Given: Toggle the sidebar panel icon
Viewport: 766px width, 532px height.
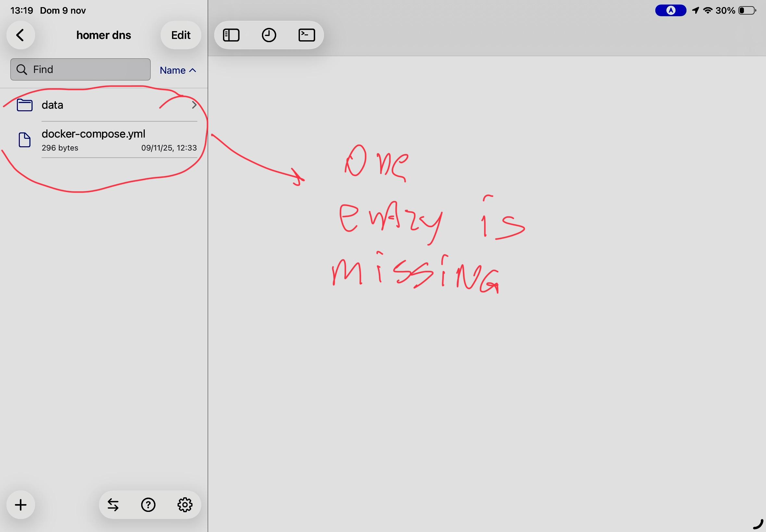Looking at the screenshot, I should (x=231, y=35).
